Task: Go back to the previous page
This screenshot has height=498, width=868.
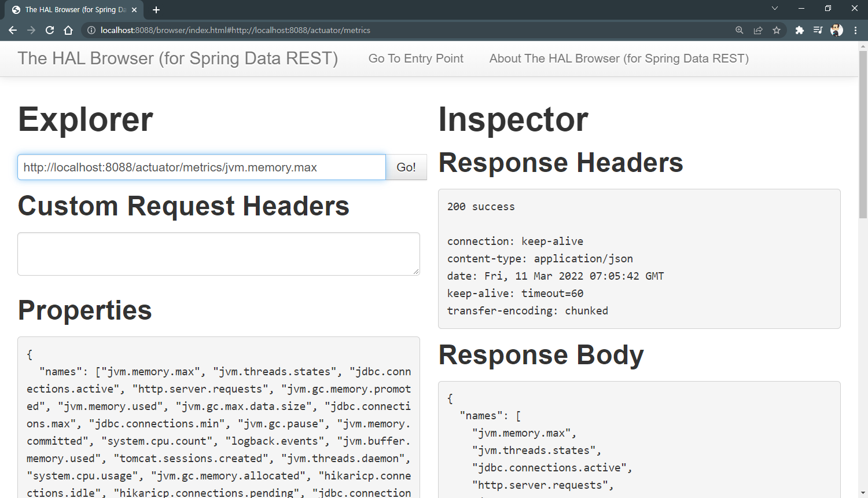Action: click(x=13, y=30)
